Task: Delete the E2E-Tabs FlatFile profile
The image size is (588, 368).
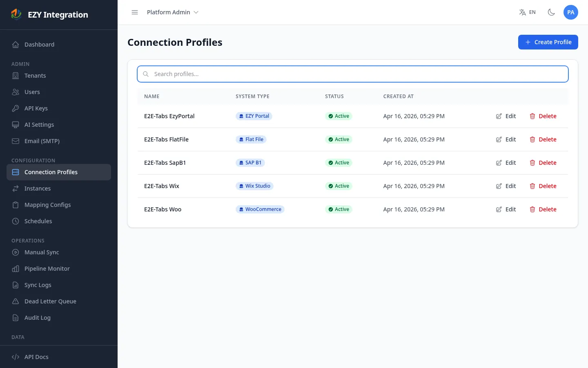Action: [543, 139]
